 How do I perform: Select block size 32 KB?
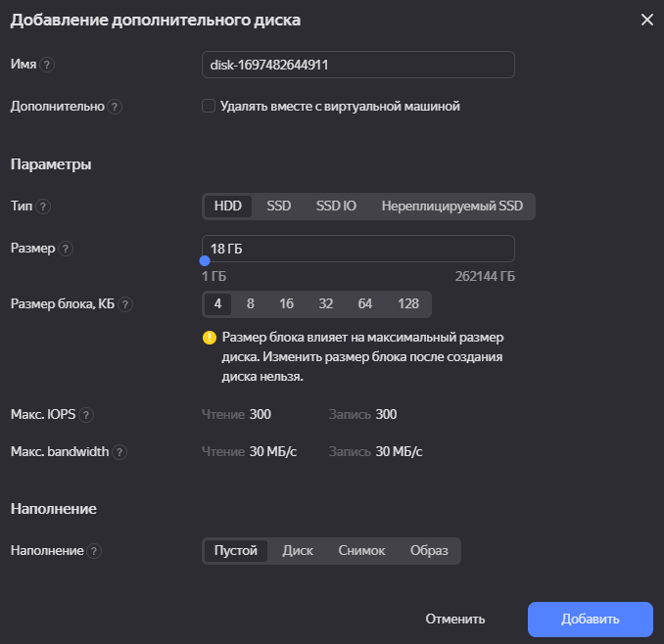tap(326, 303)
